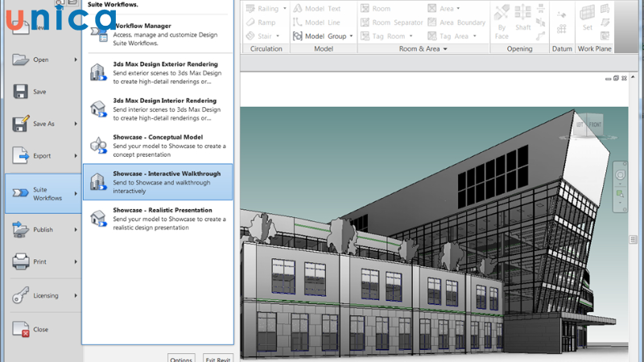
Task: Click the Circulation panel label
Action: click(266, 49)
